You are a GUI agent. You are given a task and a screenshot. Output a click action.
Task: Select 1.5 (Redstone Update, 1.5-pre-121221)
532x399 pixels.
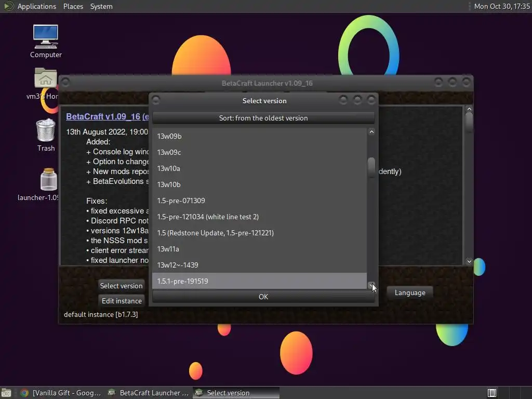259,233
